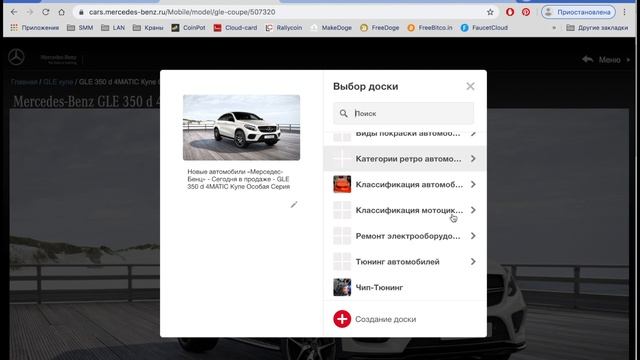The image size is (640, 360).
Task: Click the Pinterest extension icon in toolbar
Action: [526, 12]
